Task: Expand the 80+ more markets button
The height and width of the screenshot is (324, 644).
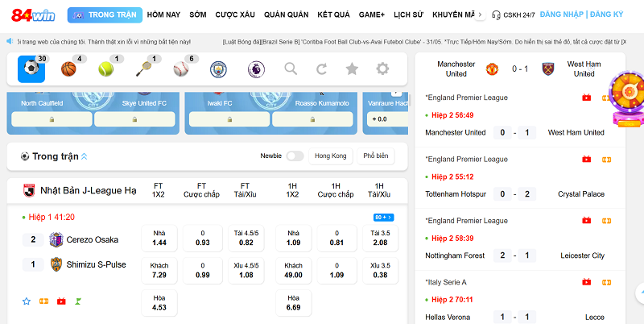Action: [384, 217]
